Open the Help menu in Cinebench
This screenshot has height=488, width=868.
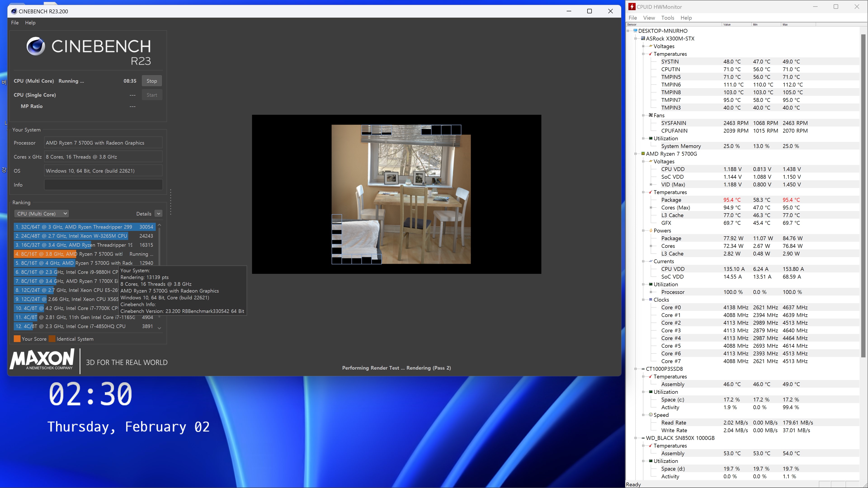click(x=30, y=23)
